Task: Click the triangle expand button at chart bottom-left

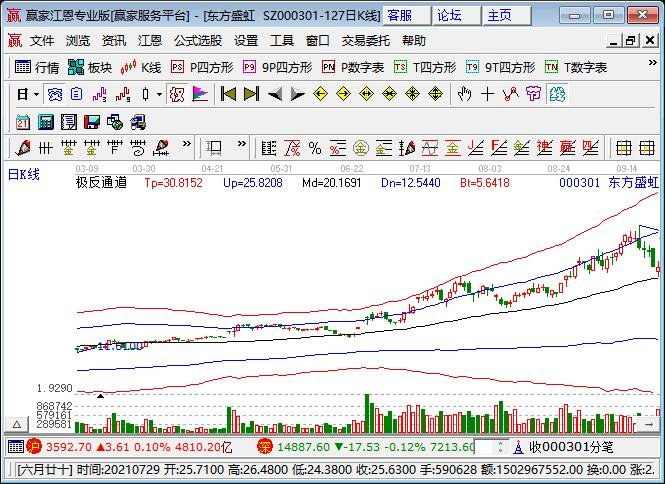Action: [17, 424]
